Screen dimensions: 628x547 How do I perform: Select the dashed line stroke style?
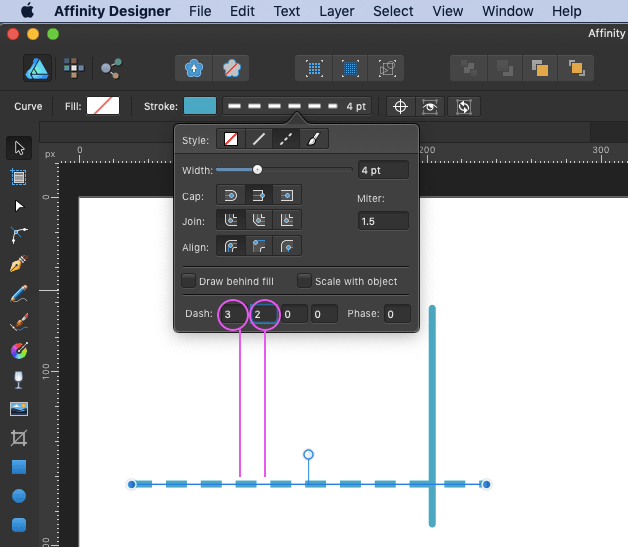(287, 141)
